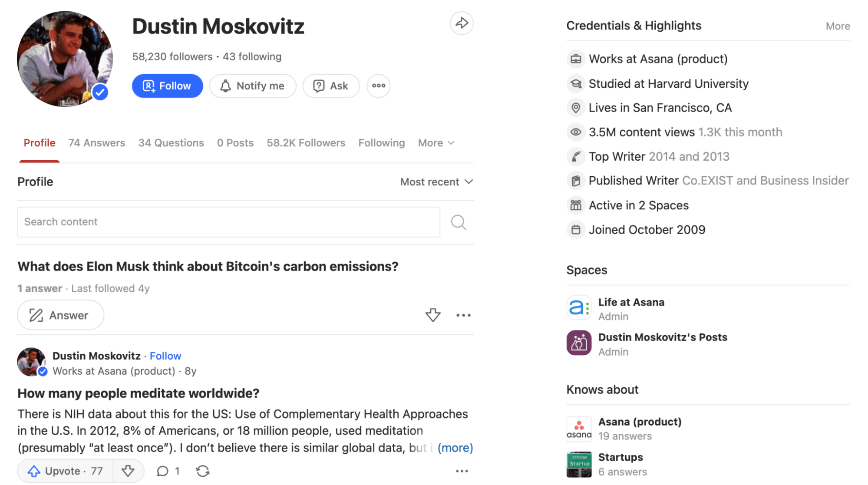Switch to the 74 Answers tab

(x=96, y=143)
